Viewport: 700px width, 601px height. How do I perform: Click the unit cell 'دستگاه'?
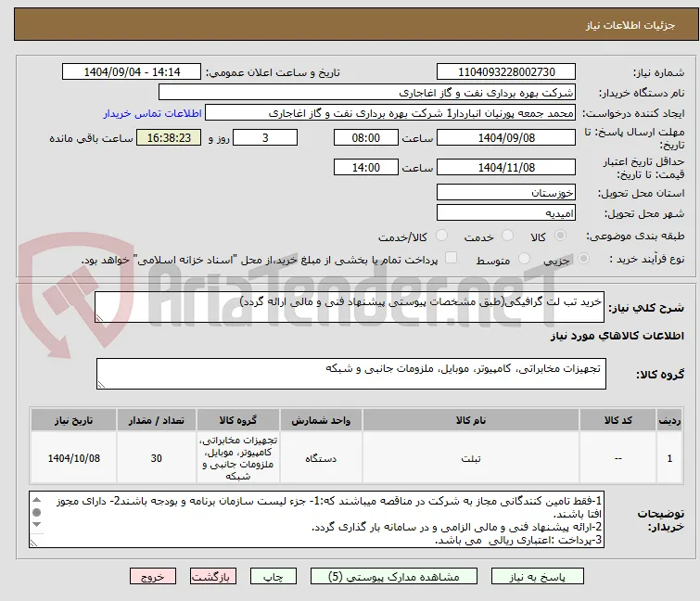(321, 458)
